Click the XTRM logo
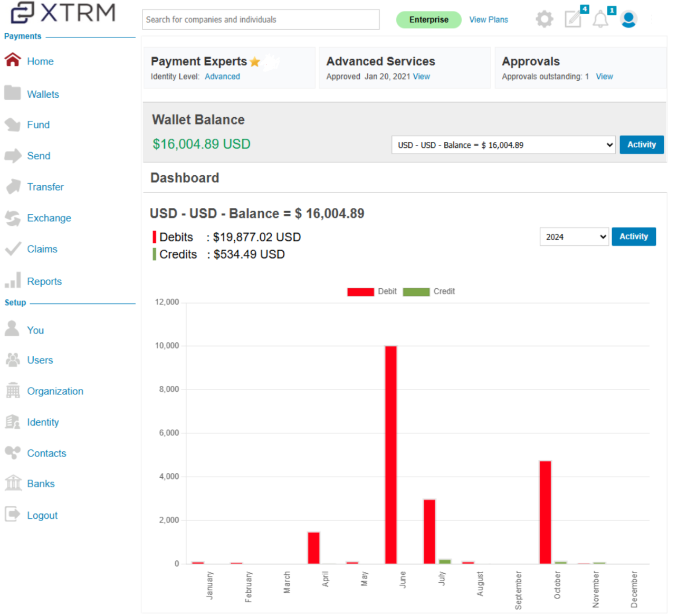This screenshot has width=678, height=616. click(x=63, y=13)
